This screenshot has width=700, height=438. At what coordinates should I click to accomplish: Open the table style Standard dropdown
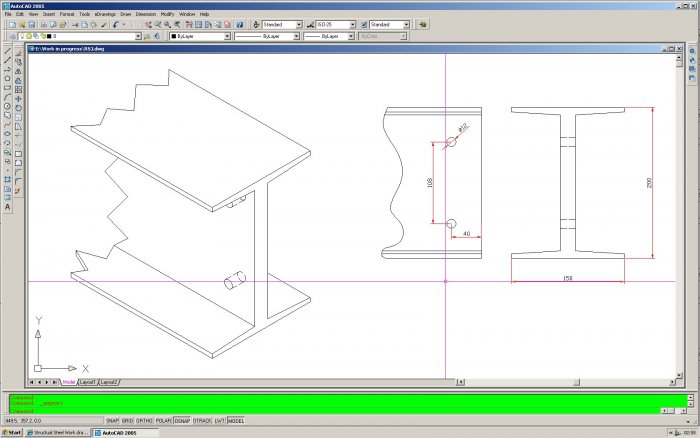[406, 25]
